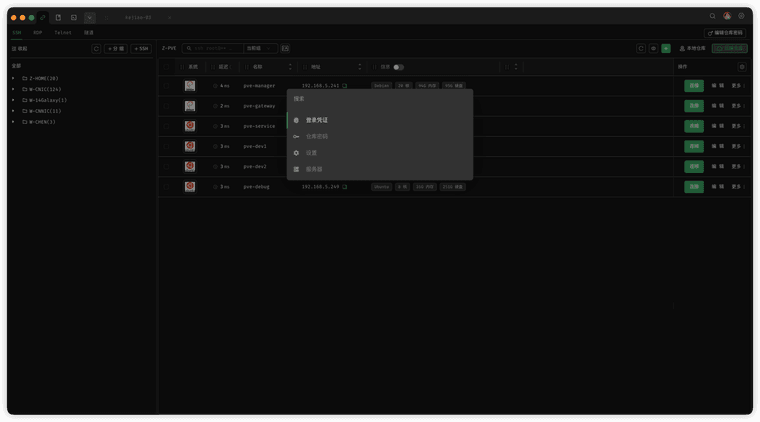
Task: Expand the W-CNIC(124) folder
Action: (12, 89)
